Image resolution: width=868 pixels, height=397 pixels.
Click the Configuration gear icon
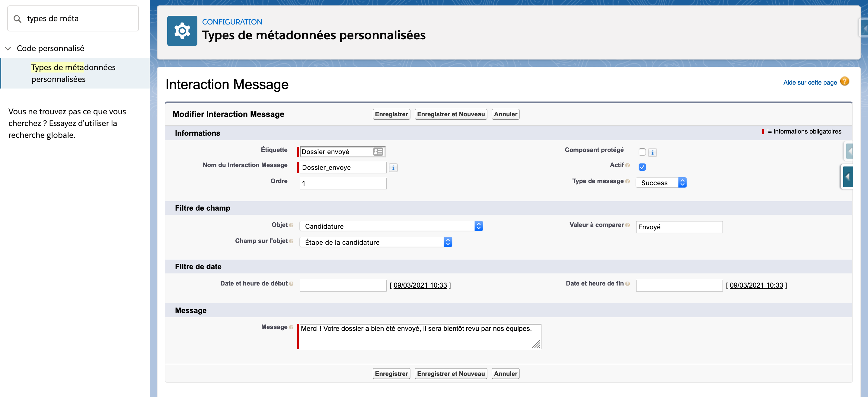tap(182, 31)
